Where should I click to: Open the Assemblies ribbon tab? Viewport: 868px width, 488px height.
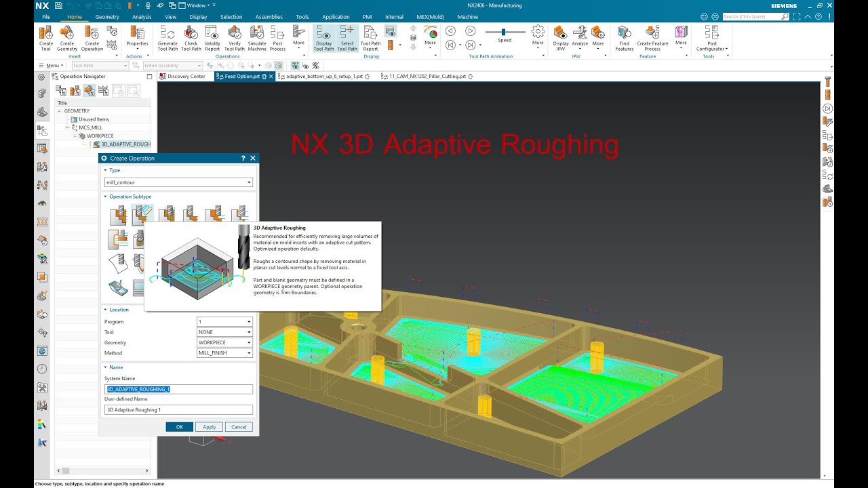pos(269,17)
